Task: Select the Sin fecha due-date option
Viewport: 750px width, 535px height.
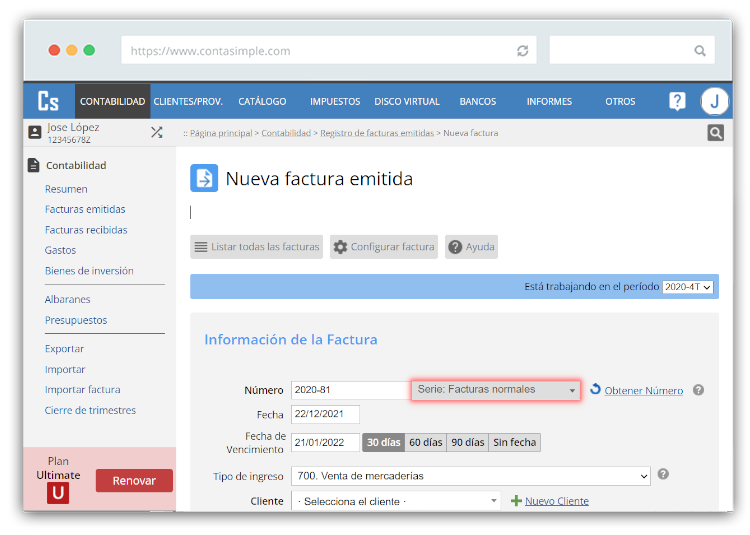Action: tap(515, 442)
